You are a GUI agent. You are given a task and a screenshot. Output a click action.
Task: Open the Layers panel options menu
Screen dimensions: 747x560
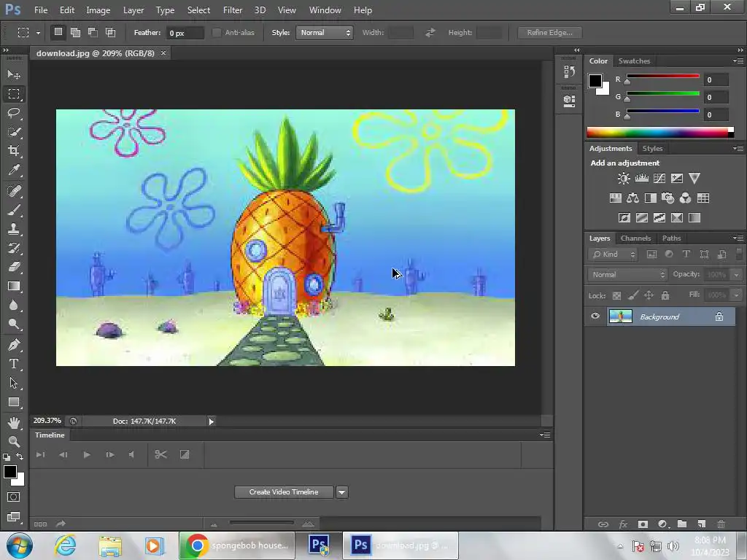tap(738, 238)
